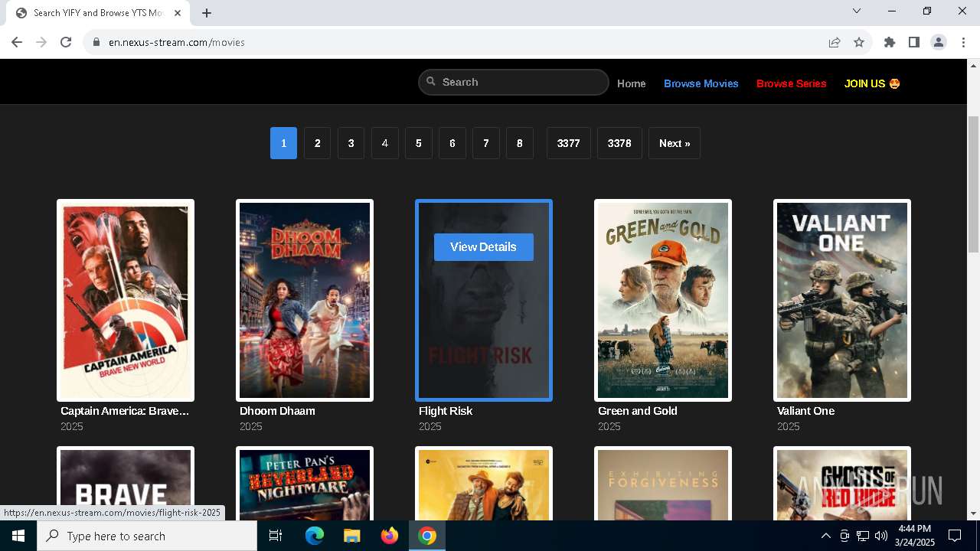Click the tab search chevron

(x=857, y=11)
